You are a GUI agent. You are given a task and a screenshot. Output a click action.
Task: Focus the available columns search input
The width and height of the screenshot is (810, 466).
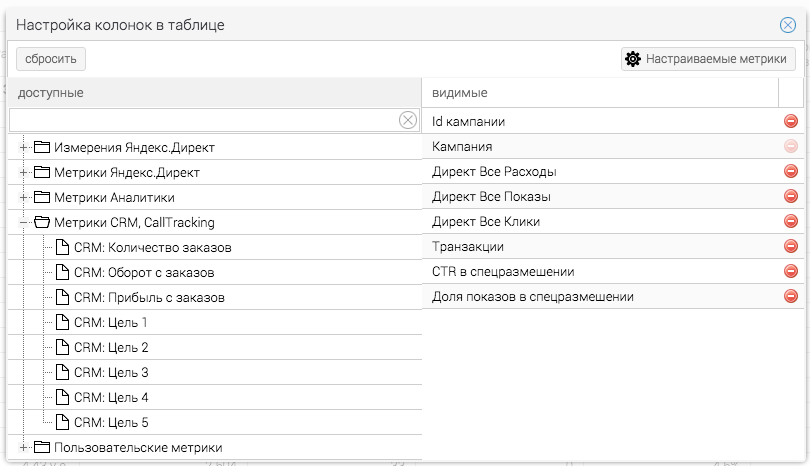(203, 120)
